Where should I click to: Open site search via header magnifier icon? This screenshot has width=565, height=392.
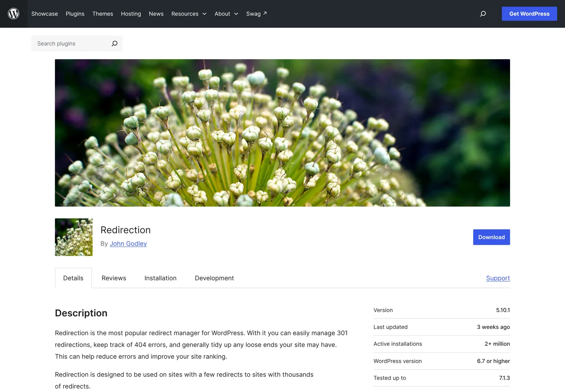483,14
